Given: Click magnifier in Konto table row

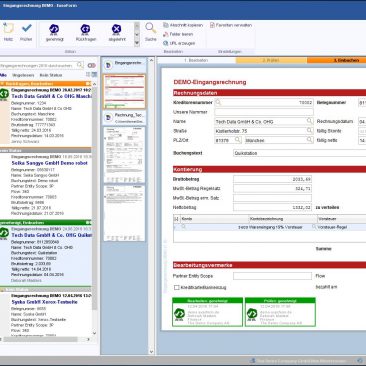Looking at the screenshot, I should 183,227.
